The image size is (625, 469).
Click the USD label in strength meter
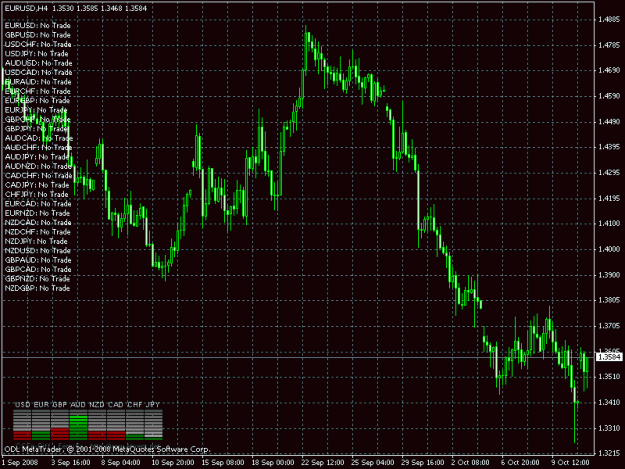22,404
